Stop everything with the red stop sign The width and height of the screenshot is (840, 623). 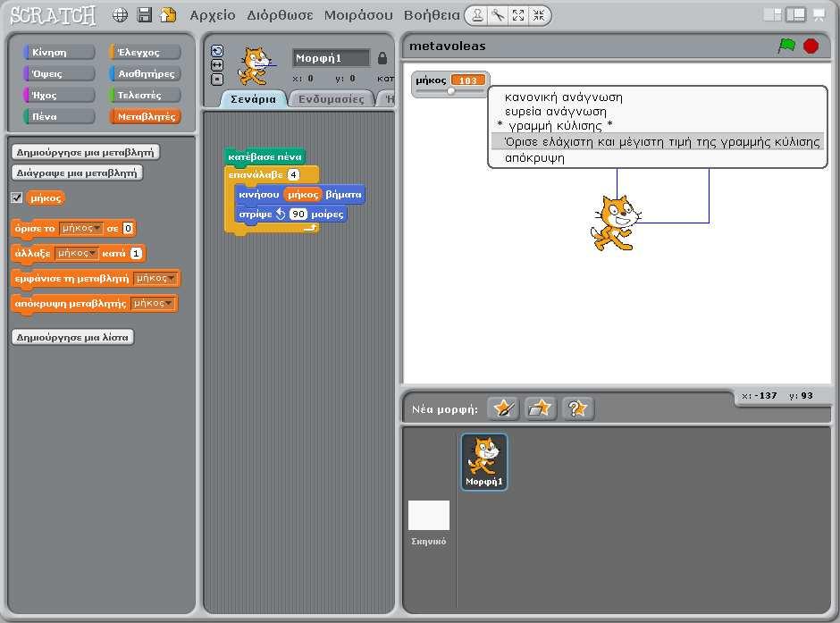pyautogui.click(x=811, y=46)
